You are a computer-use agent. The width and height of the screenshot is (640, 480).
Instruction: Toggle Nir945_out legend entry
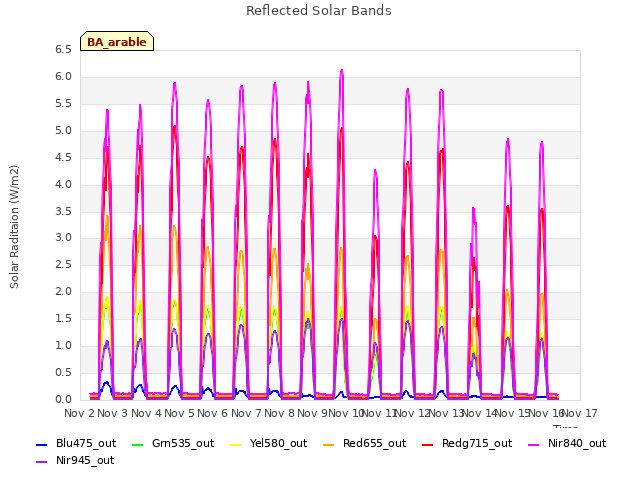tap(75, 460)
